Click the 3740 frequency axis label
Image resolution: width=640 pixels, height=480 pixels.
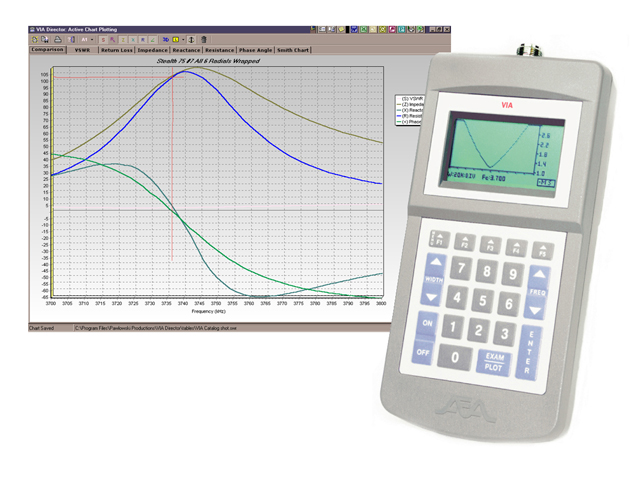183,303
